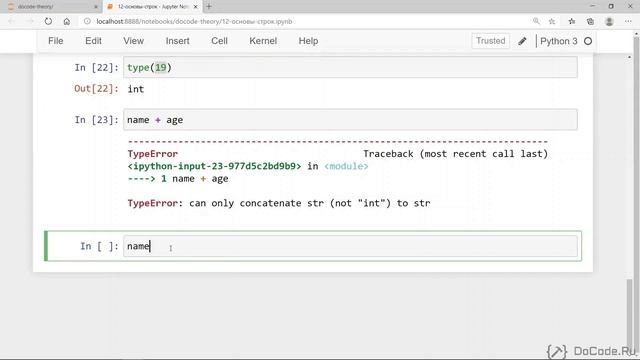Click the zoom magnifier icon in address bar

click(x=536, y=21)
